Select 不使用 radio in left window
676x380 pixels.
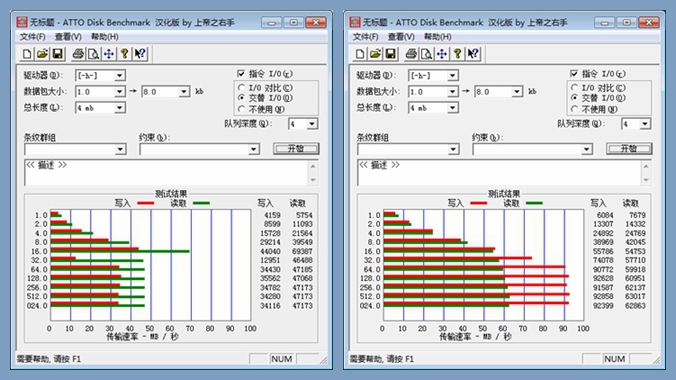[241, 109]
